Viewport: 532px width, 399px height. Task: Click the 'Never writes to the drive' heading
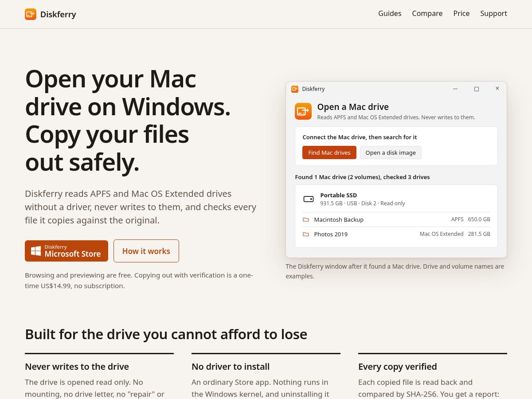77,367
